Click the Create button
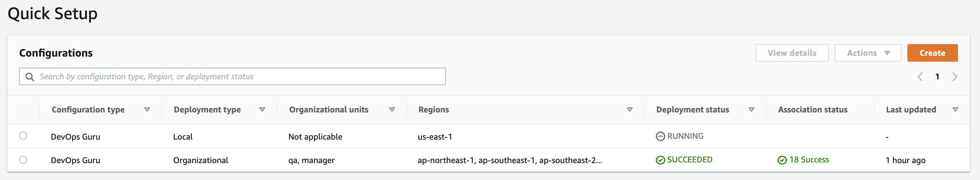980x180 pixels. pos(932,53)
